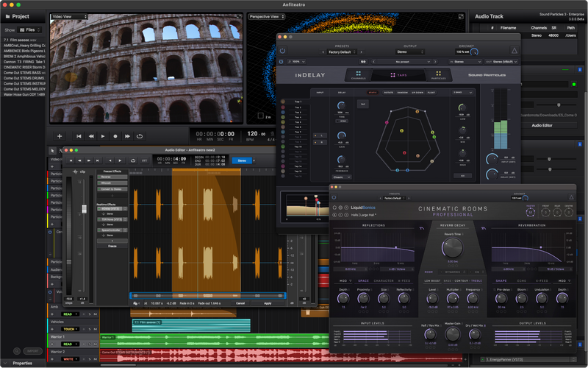588x368 pixels.
Task: Open the Perspective View dropdown
Action: tap(268, 16)
